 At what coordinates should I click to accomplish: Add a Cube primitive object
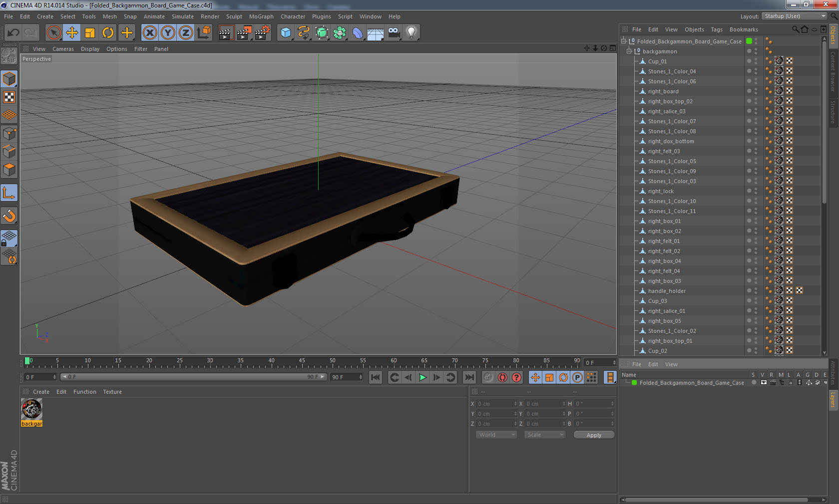point(286,33)
